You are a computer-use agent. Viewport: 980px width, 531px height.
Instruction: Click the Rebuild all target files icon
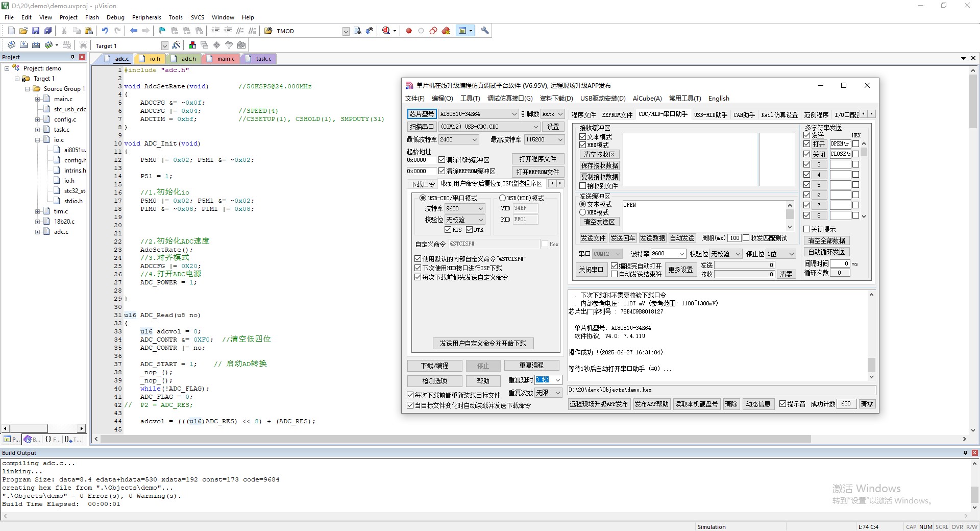(36, 45)
